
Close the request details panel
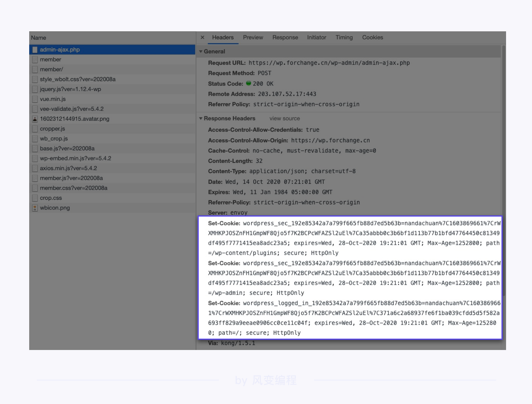(x=202, y=37)
